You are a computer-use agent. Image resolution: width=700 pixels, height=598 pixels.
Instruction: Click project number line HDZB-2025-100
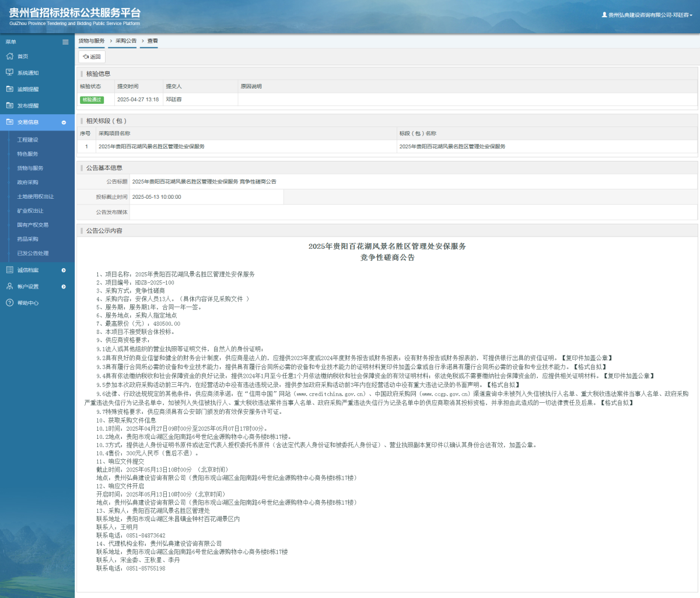tap(135, 283)
